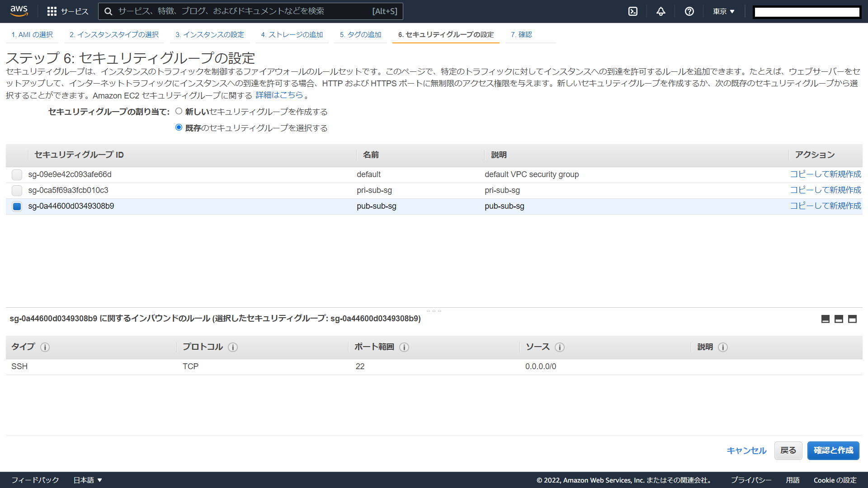Maximize the inbound rules panel icon

point(852,319)
